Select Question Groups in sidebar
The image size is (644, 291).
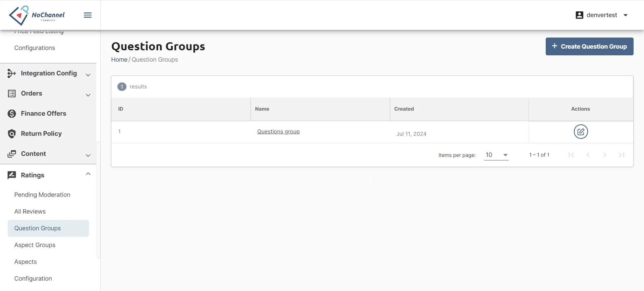click(x=48, y=228)
